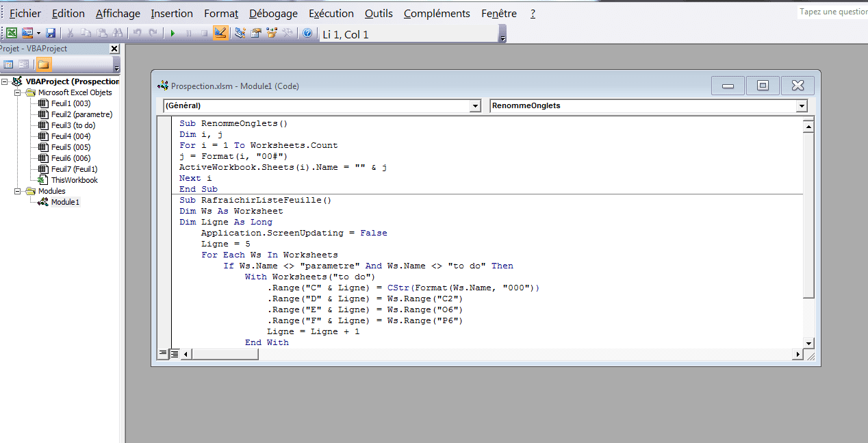Image resolution: width=868 pixels, height=443 pixels.
Task: Toggle Folders view in the Project panel
Action: coord(43,64)
